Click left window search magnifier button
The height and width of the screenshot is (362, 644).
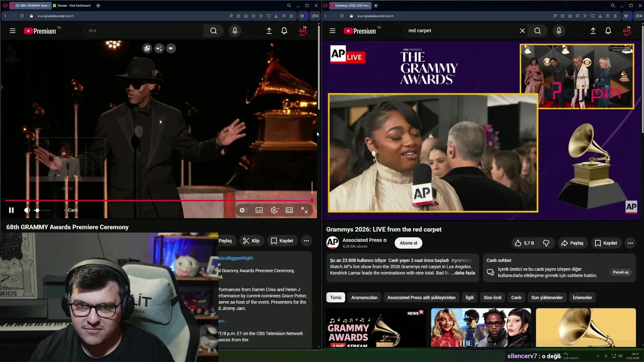click(x=214, y=31)
